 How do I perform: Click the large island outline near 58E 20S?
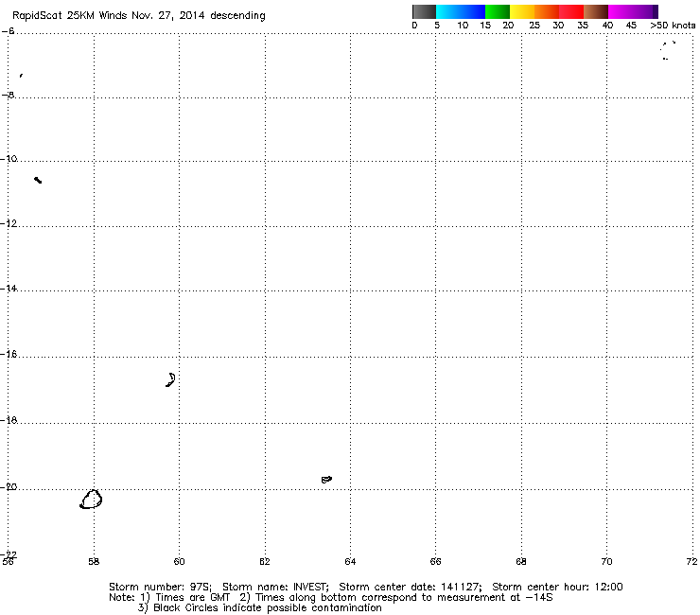[91, 500]
